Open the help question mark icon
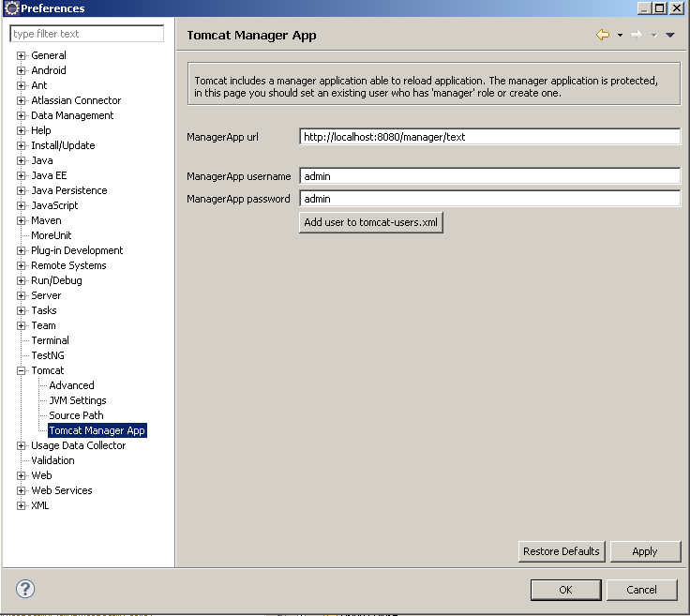The image size is (690, 616). point(25,589)
